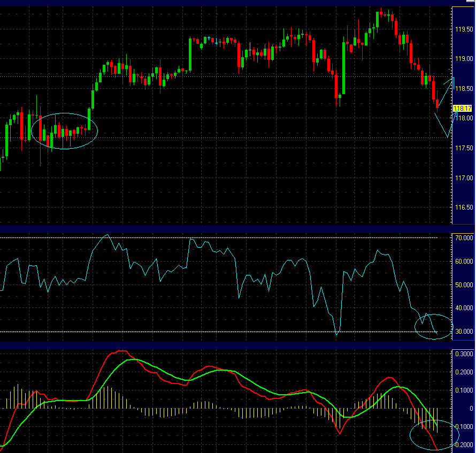This screenshot has height=453, width=476.
Task: Select the 119.00 price axis label
Action: 464,59
